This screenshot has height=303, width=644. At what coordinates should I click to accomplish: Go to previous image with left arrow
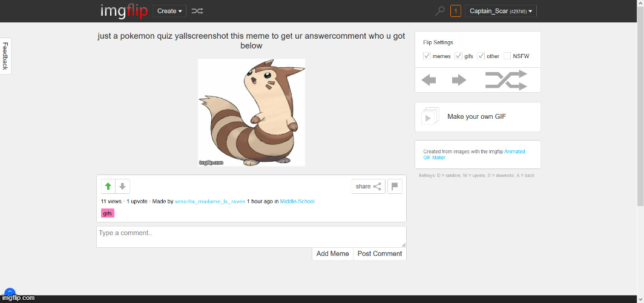[429, 80]
